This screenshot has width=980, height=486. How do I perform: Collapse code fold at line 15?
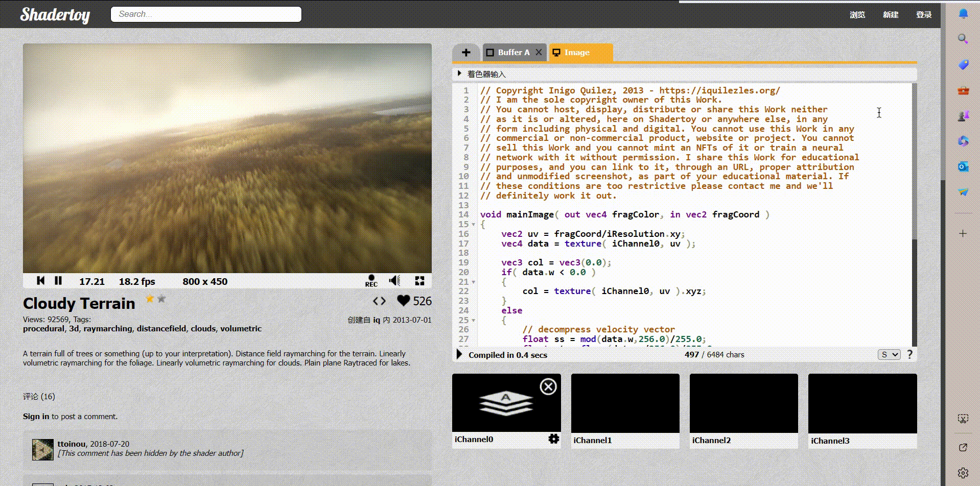474,225
